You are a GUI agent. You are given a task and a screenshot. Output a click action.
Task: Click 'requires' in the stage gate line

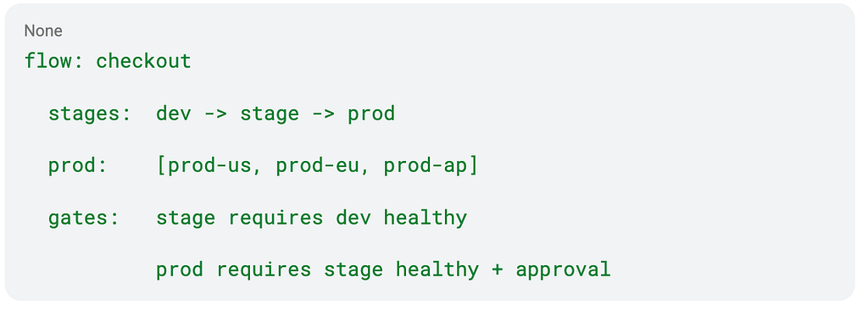[275, 218]
